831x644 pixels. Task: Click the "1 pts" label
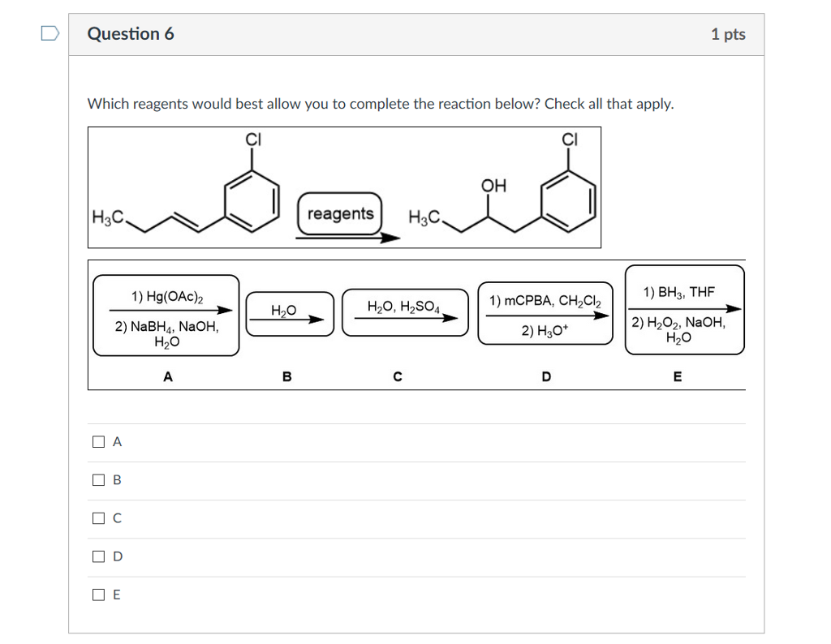728,33
